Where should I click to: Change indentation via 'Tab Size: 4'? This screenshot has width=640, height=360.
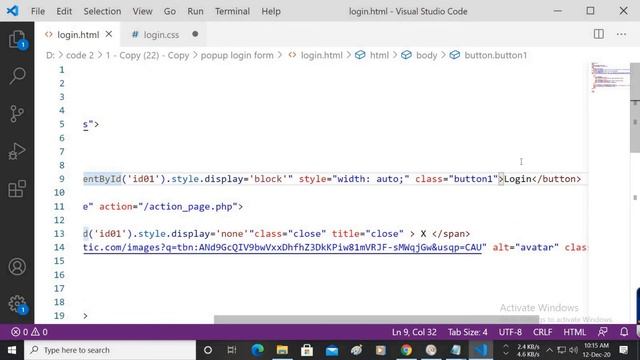[467, 332]
